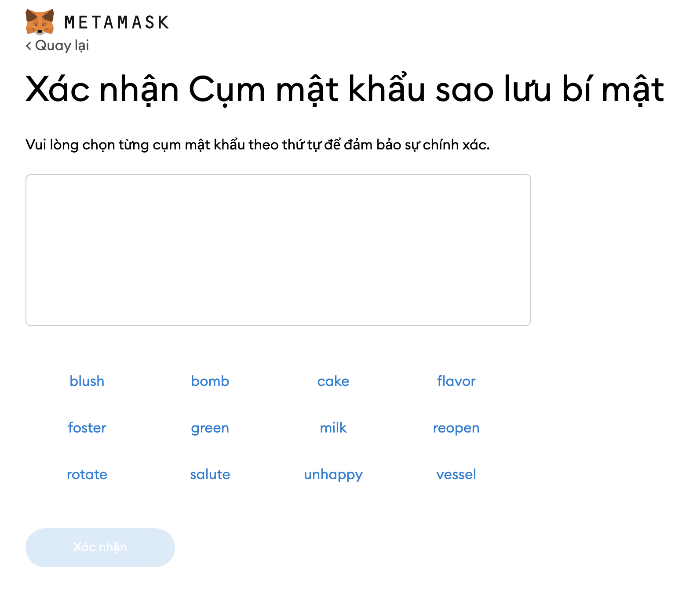This screenshot has height=589, width=700.
Task: Click the METAMASK wordmark text
Action: click(x=117, y=22)
